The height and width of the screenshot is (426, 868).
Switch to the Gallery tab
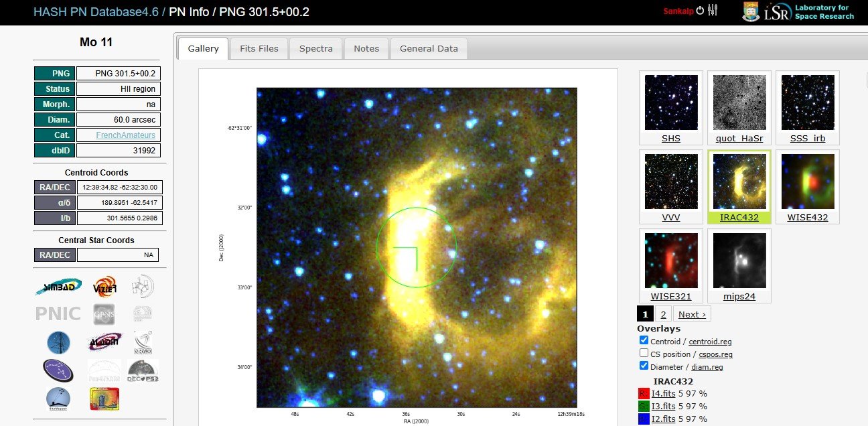pyautogui.click(x=203, y=48)
